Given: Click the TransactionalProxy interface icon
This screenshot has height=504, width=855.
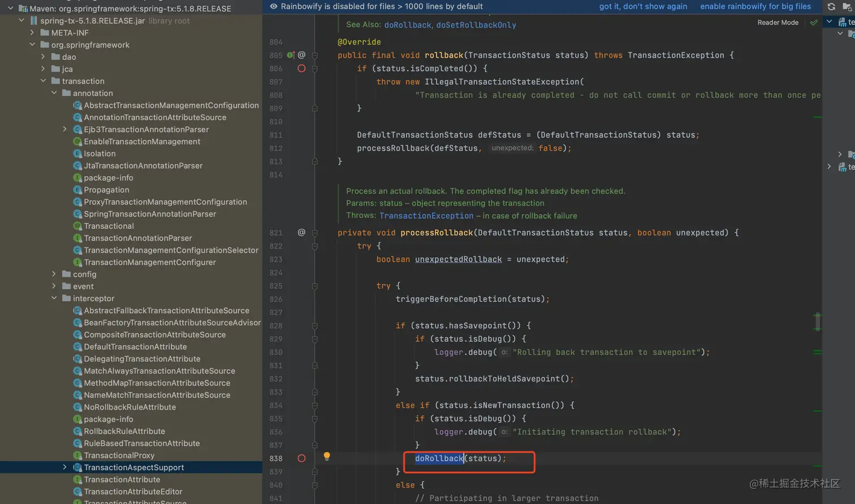Looking at the screenshot, I should click(77, 455).
